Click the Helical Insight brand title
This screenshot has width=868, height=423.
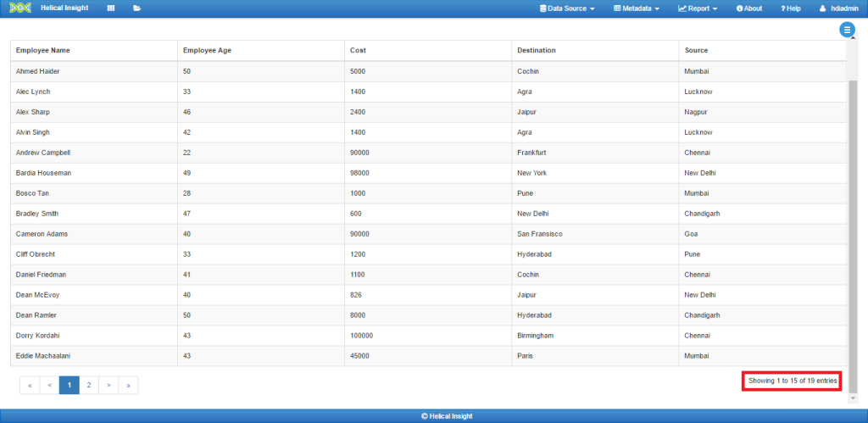click(64, 8)
